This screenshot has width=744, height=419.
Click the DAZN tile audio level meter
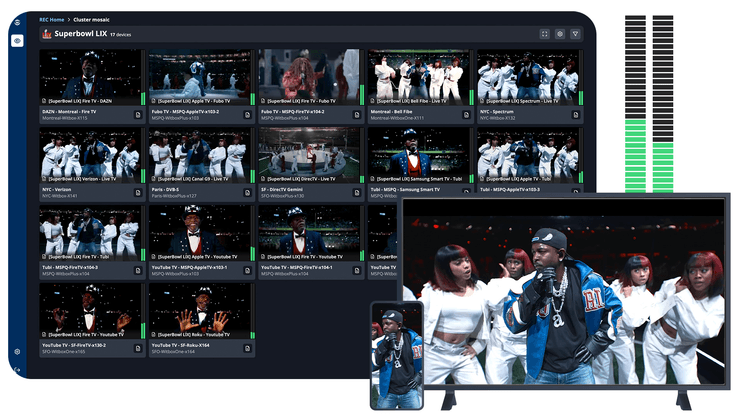(x=143, y=77)
